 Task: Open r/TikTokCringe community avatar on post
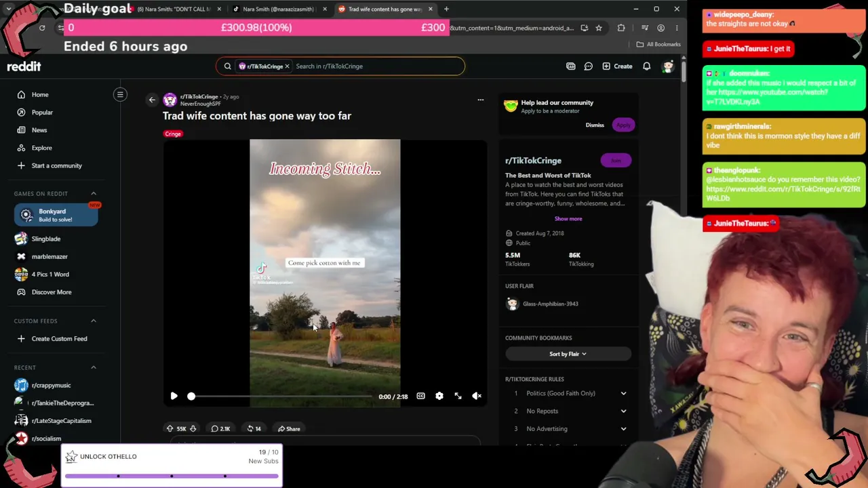[x=170, y=100]
